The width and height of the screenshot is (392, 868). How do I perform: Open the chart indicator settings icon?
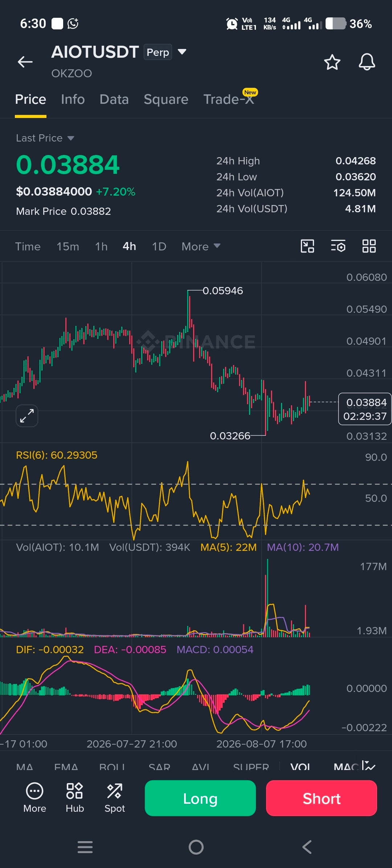click(x=338, y=246)
